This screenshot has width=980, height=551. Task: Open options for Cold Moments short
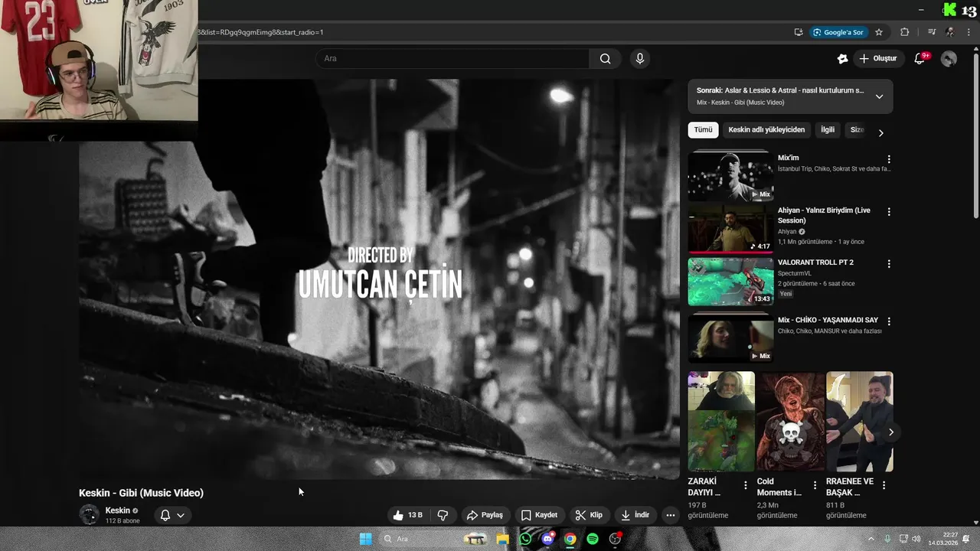[815, 485]
